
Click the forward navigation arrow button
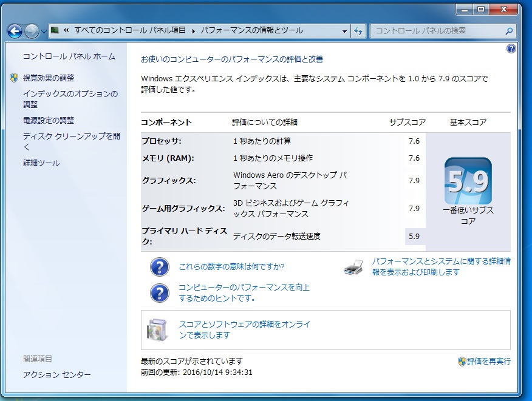click(x=32, y=31)
